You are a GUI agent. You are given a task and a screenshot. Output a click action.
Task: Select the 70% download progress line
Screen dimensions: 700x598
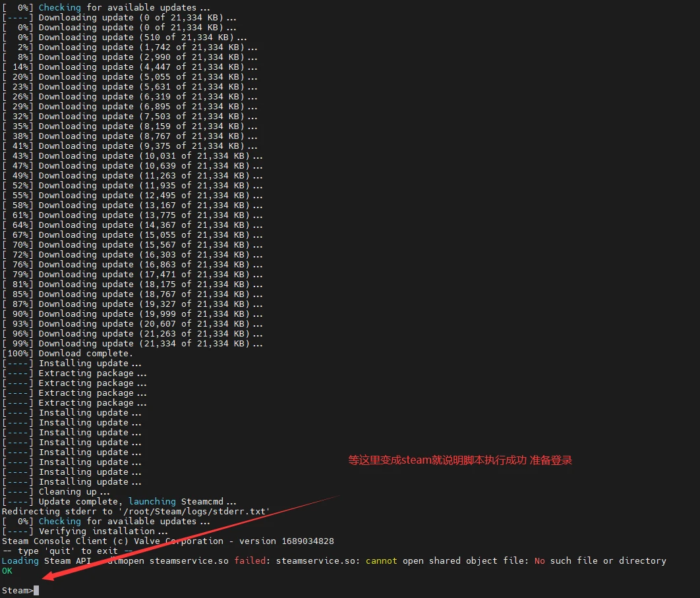[132, 244]
